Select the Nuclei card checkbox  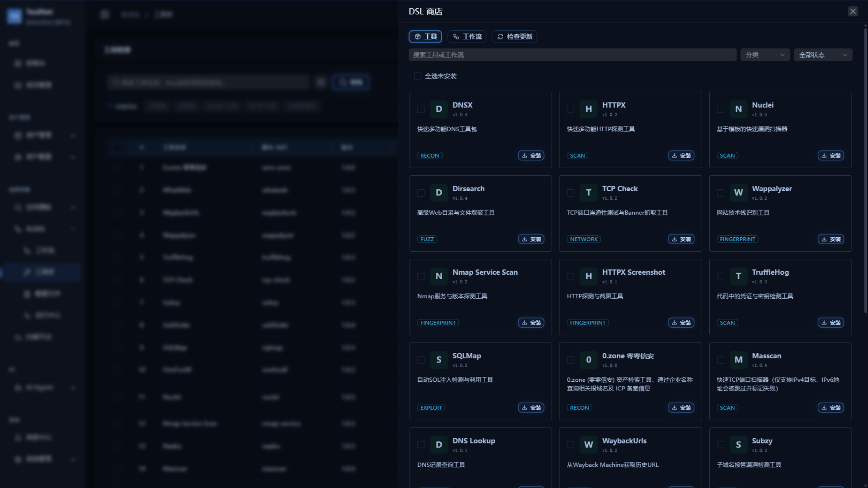click(x=721, y=109)
